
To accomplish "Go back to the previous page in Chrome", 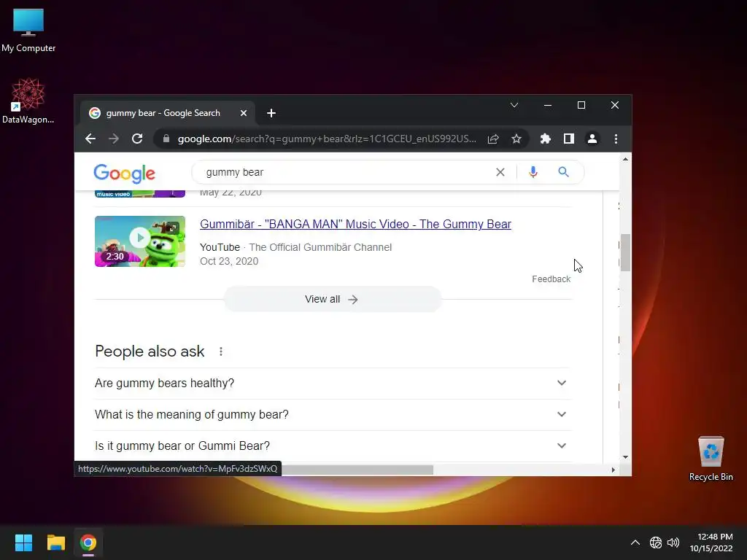I will 90,139.
